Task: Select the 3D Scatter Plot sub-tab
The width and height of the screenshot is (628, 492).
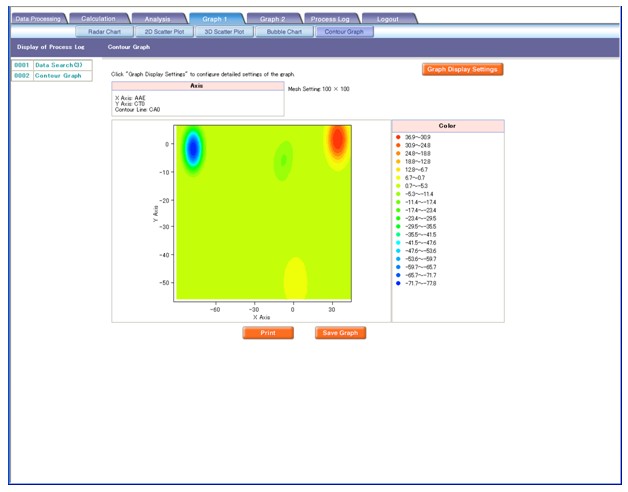Action: point(223,32)
